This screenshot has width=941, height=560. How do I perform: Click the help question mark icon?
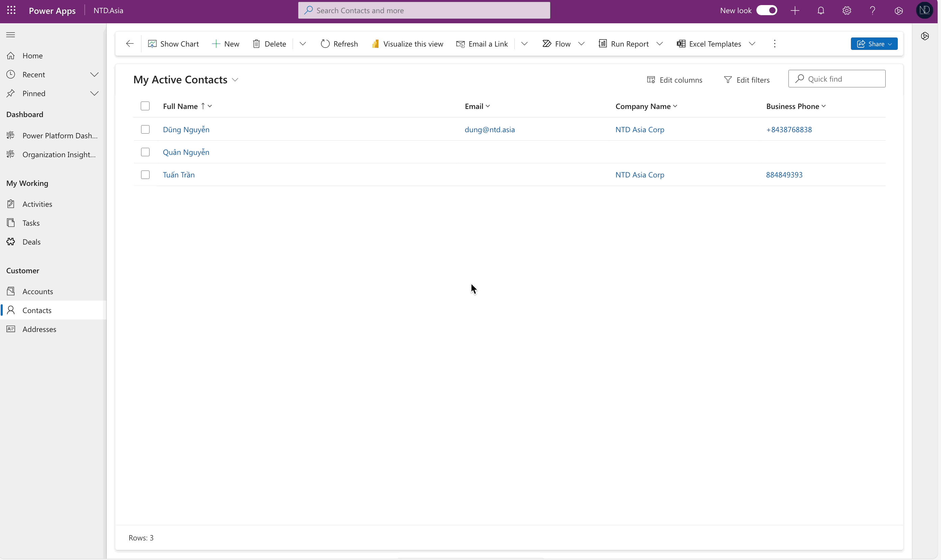(x=872, y=10)
